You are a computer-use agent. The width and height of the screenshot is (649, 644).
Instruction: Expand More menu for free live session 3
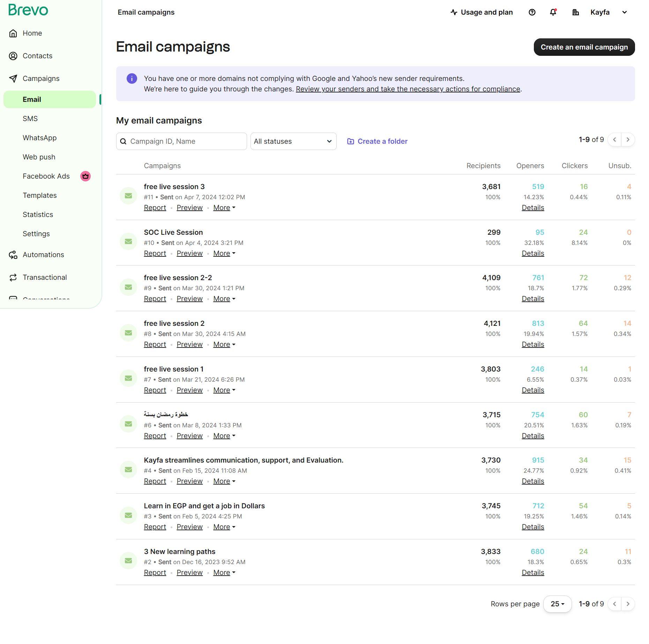tap(224, 208)
